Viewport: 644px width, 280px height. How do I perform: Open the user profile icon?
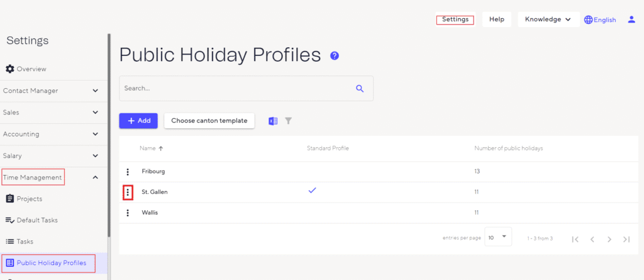point(631,20)
